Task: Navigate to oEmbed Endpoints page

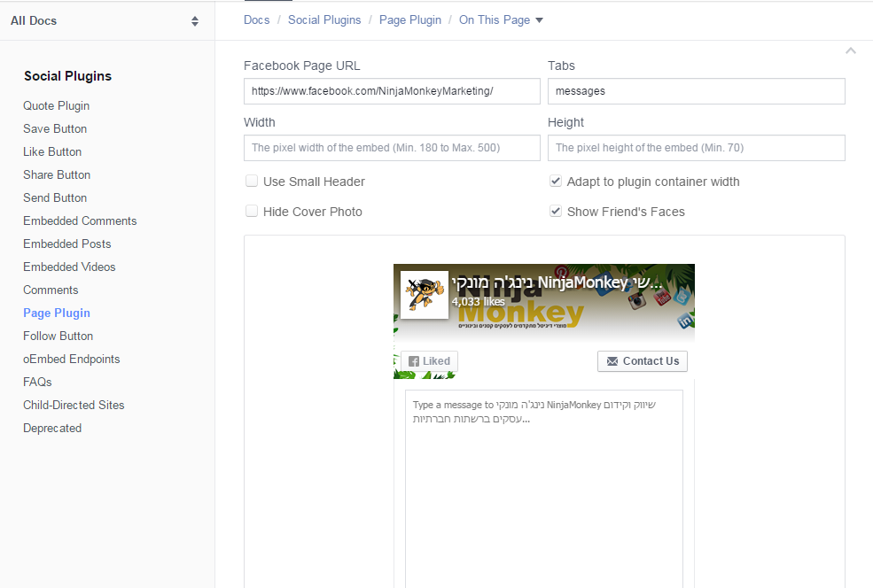Action: 71,359
